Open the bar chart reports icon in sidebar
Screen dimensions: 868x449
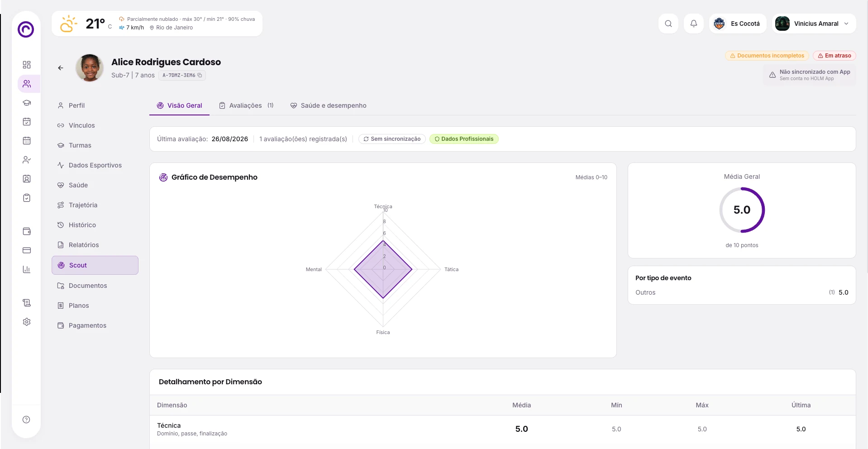[x=27, y=269]
